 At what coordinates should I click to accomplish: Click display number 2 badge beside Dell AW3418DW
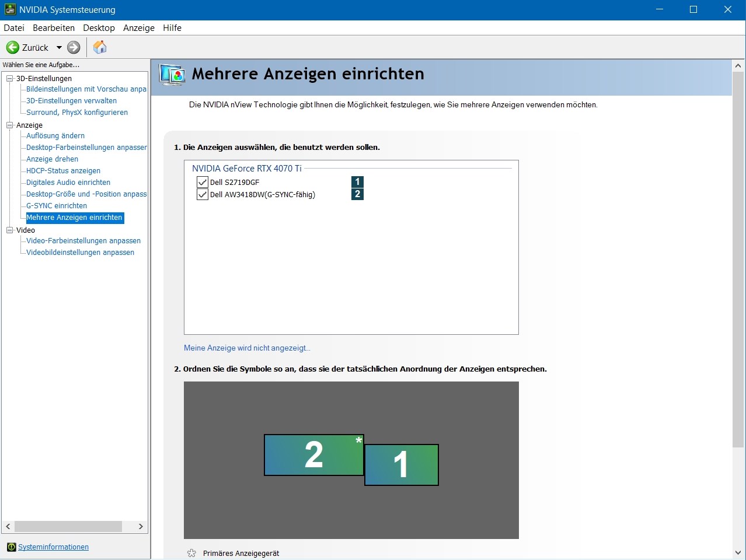pyautogui.click(x=358, y=194)
